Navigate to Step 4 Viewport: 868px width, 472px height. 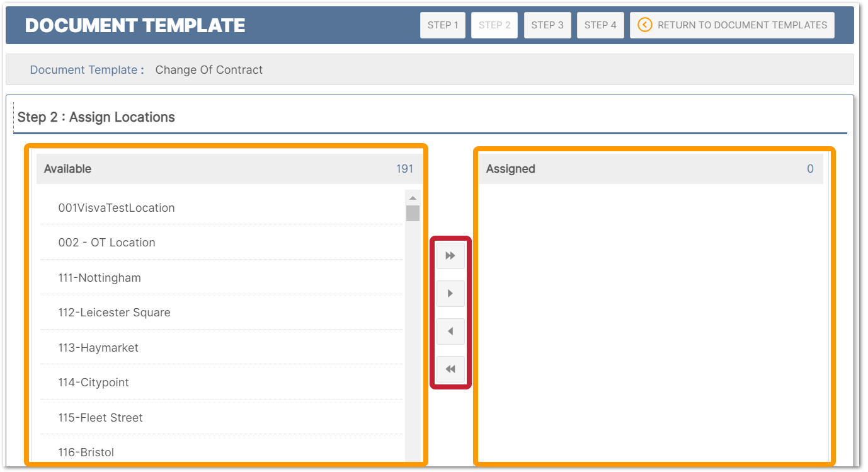600,25
